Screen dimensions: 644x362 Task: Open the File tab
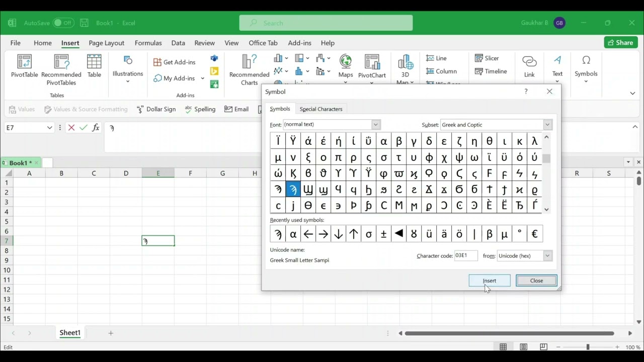coord(16,43)
